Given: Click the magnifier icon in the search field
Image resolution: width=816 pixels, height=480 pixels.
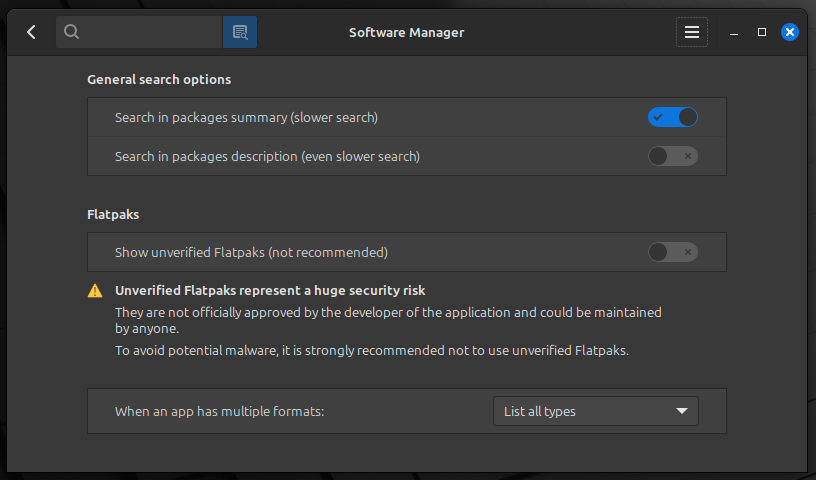Looking at the screenshot, I should click(x=71, y=32).
